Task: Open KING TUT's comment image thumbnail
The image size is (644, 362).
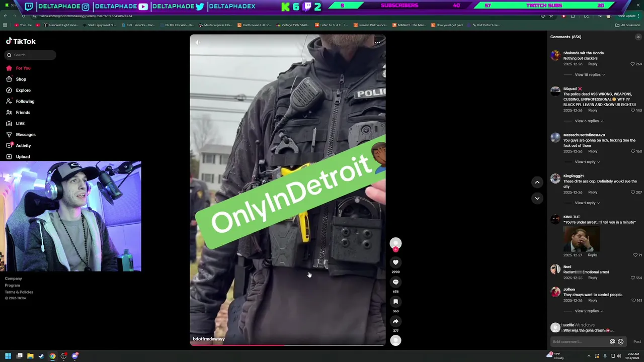Action: 581,239
